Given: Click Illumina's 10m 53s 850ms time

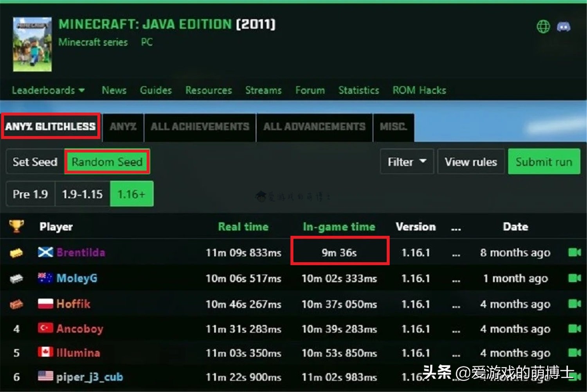Looking at the screenshot, I should click(339, 353).
